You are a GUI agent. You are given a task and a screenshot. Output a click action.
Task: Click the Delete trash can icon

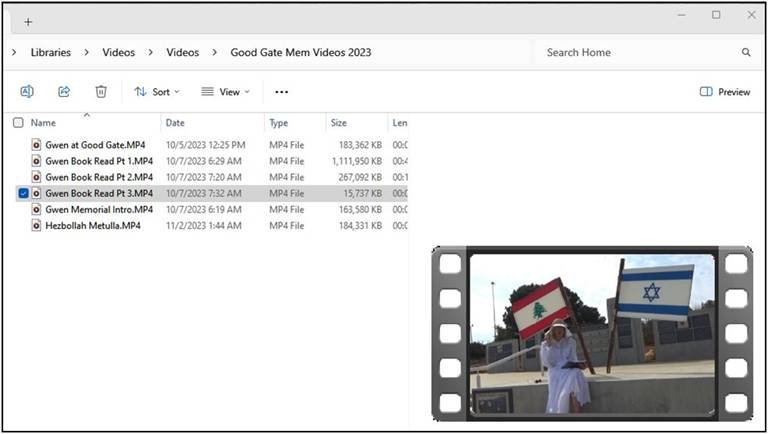pyautogui.click(x=101, y=91)
